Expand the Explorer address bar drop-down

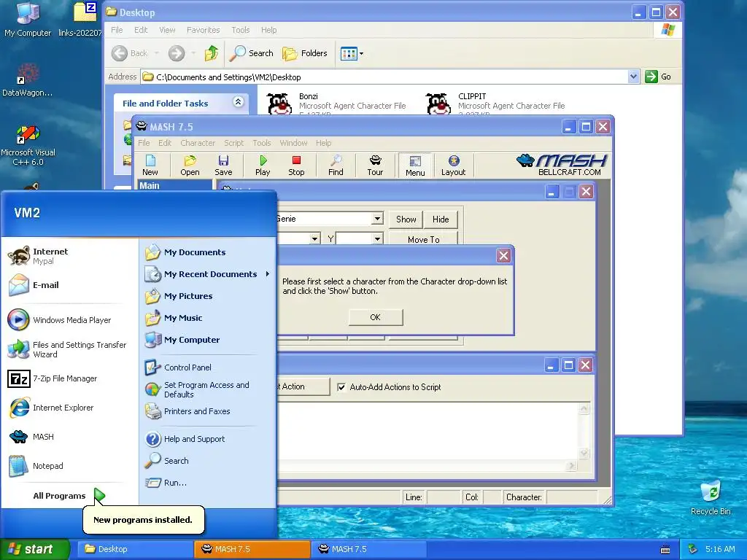[633, 77]
